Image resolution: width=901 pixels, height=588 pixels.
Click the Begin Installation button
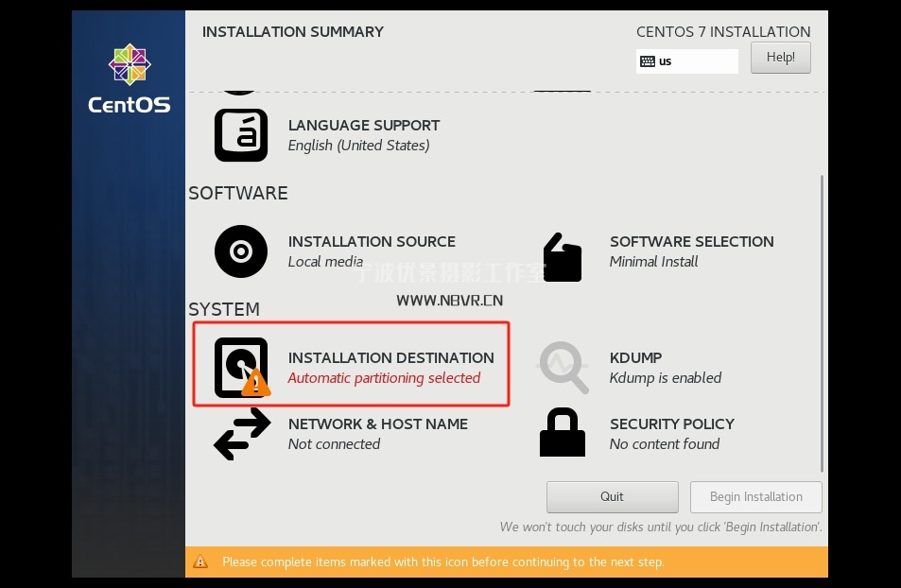click(755, 497)
